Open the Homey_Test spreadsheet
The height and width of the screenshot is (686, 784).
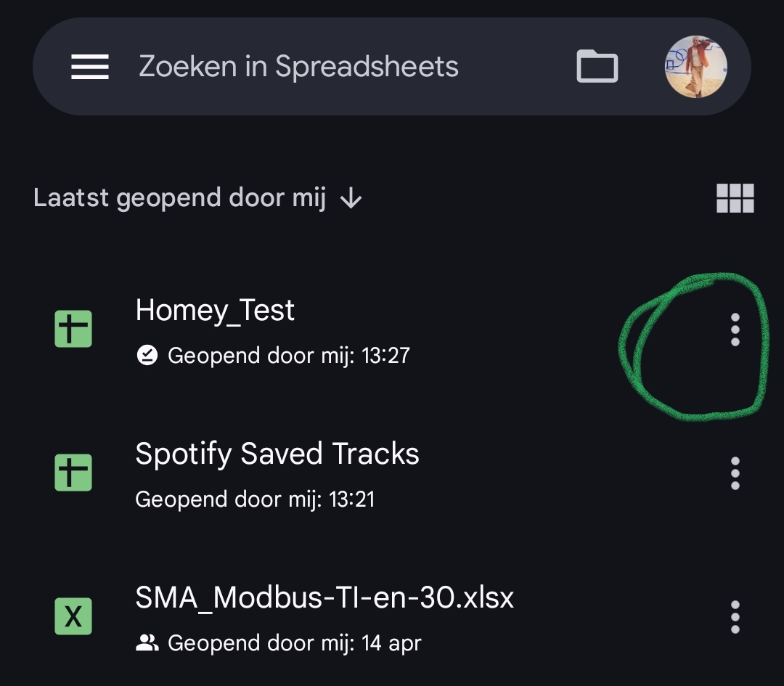coord(215,311)
